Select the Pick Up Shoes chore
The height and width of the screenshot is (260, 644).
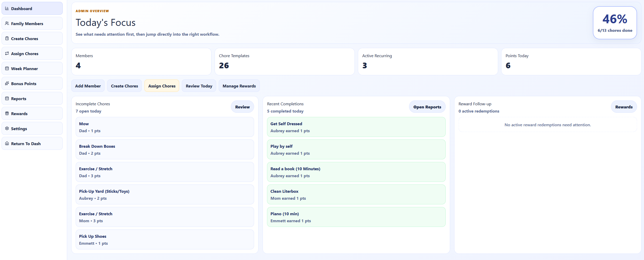coord(165,240)
